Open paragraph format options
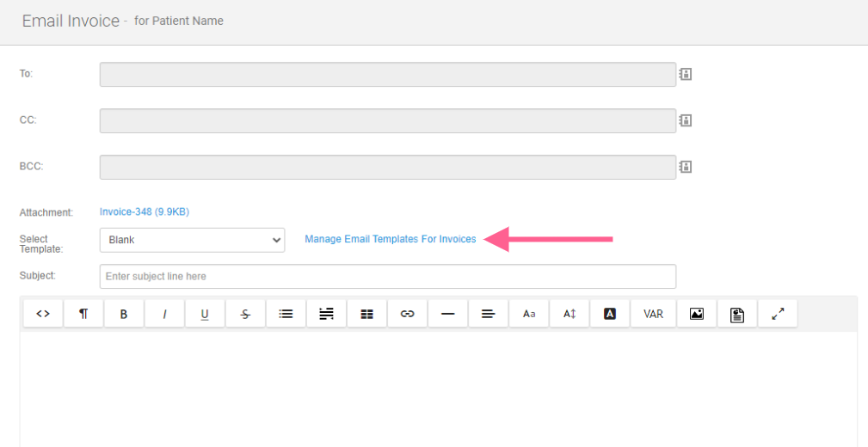Viewport: 868px width, 447px height. 83,314
